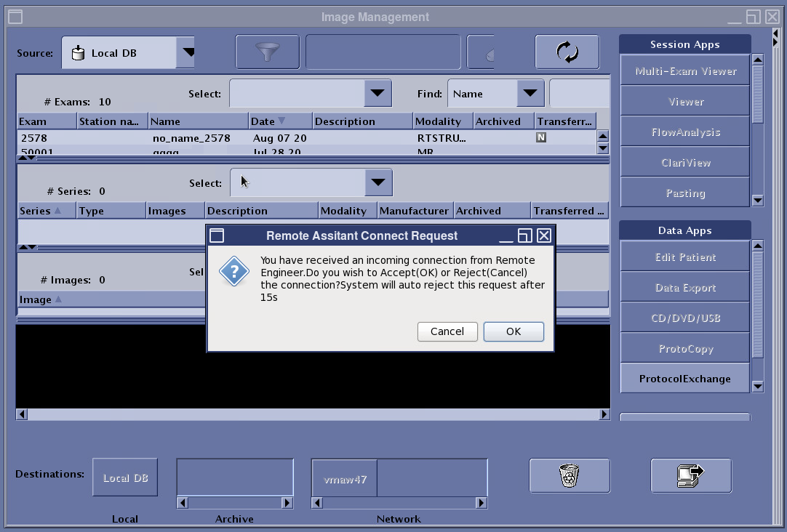Click the funnel filter icon button
Image resolution: width=787 pixels, height=532 pixels.
pyautogui.click(x=267, y=52)
